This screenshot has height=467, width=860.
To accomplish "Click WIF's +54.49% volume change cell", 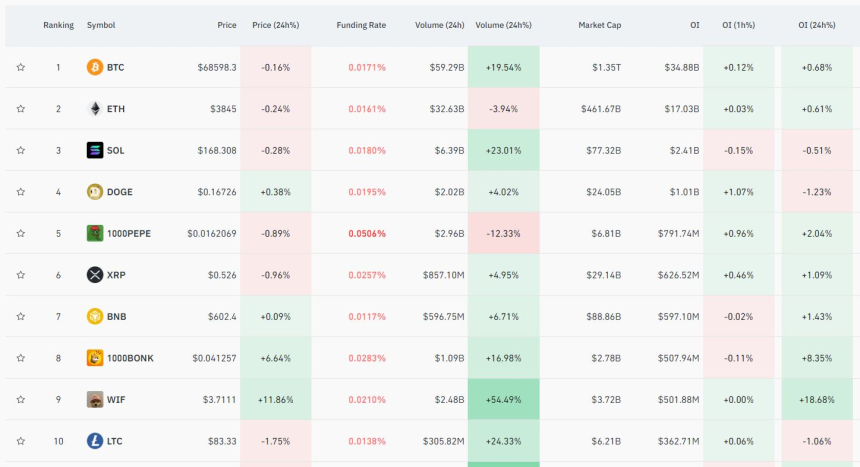I will [x=502, y=399].
